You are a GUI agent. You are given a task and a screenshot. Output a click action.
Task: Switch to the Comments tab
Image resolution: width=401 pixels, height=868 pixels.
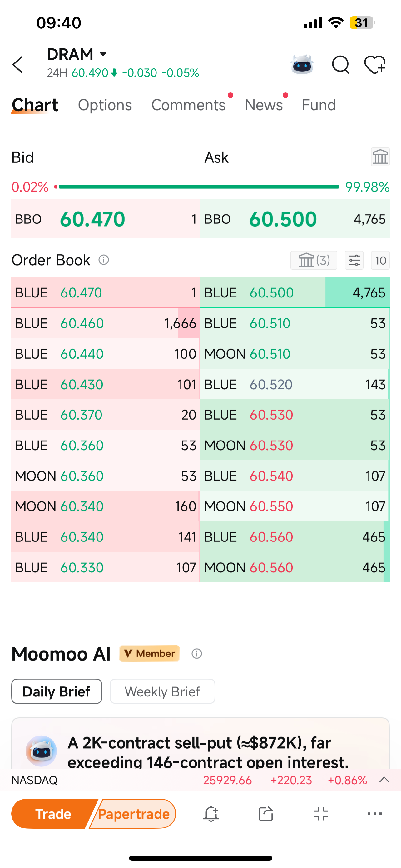click(x=189, y=105)
